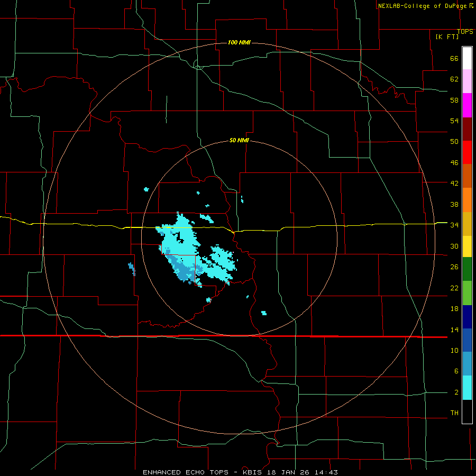
Task: Click the 66 legend value
Action: (x=454, y=58)
